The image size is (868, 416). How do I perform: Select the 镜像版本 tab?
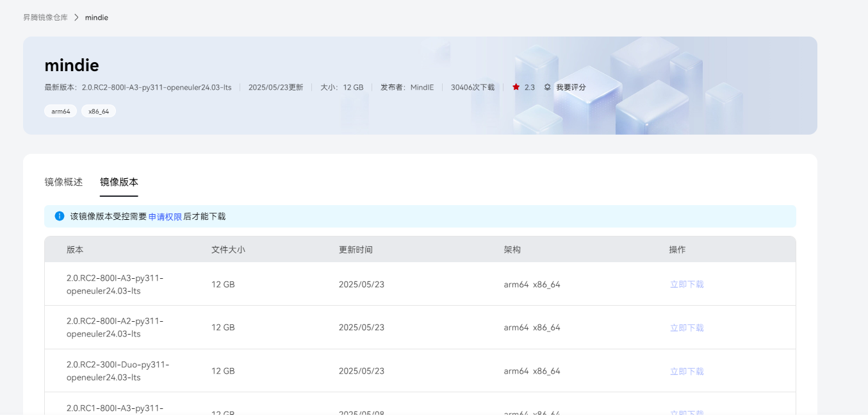119,182
